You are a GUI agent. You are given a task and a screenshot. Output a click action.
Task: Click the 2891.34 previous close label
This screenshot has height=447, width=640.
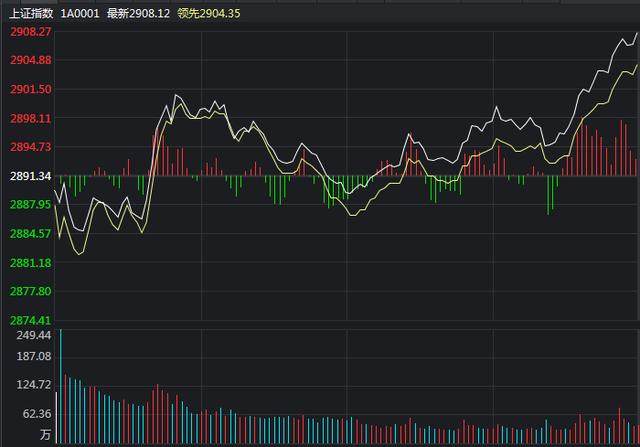(x=31, y=176)
